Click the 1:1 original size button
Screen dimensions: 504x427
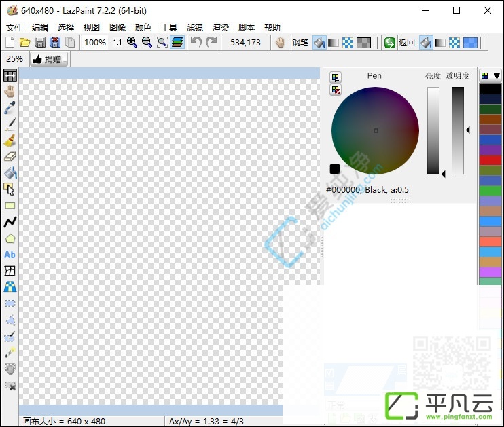[118, 42]
